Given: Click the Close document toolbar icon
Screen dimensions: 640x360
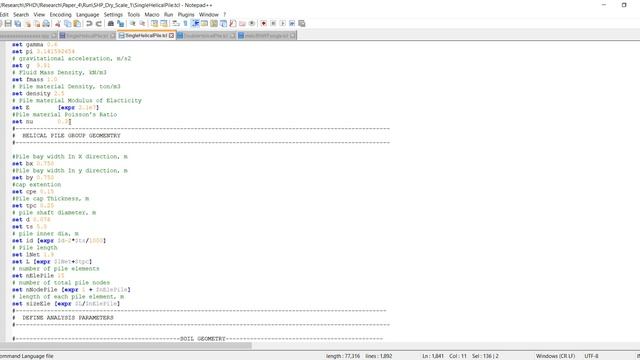Looking at the screenshot, I should 28,24.
